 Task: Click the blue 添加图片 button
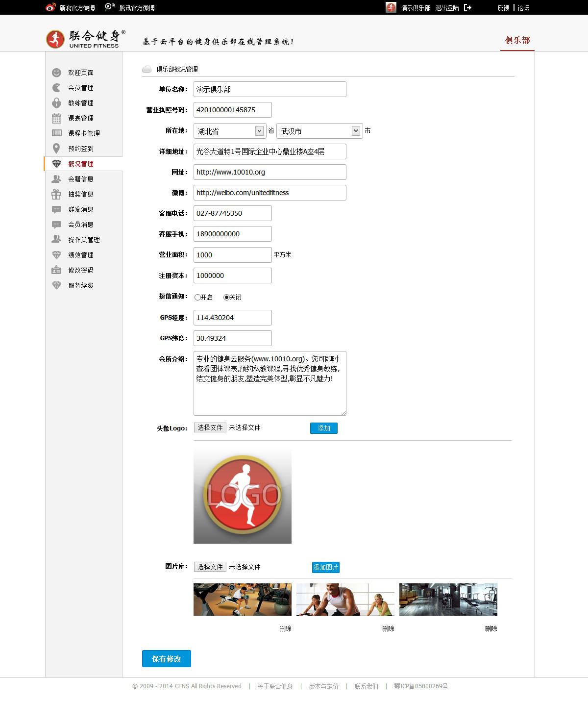[326, 567]
